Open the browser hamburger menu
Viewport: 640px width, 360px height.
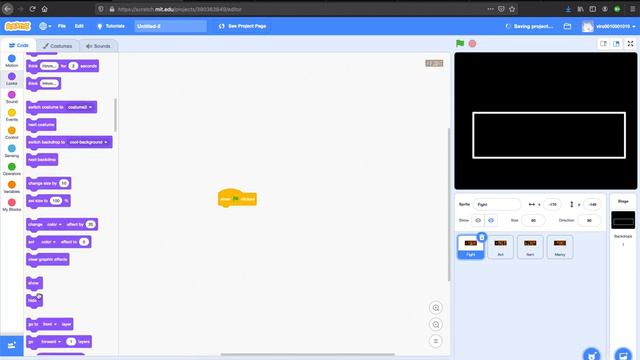point(632,9)
